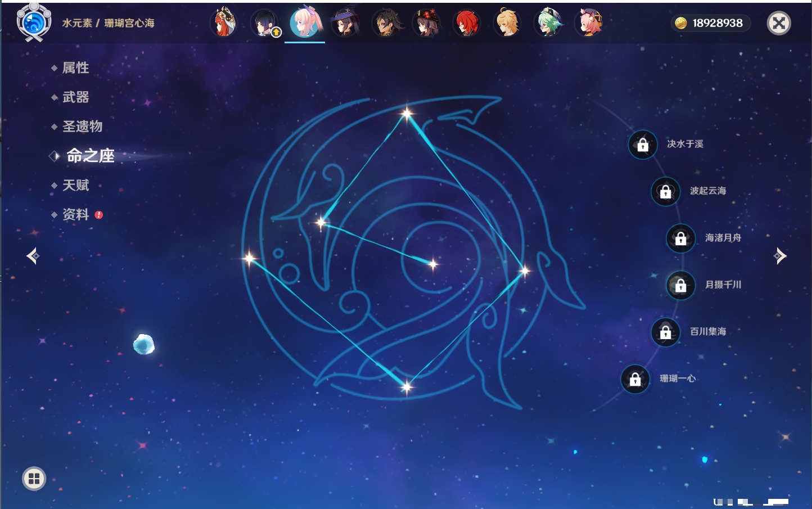
Task: Click the lock icon for 决水于溪
Action: (x=643, y=145)
